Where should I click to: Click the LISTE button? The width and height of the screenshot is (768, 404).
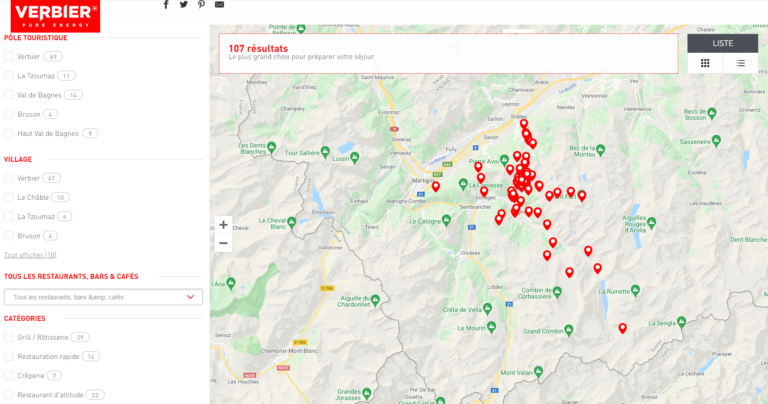[723, 44]
